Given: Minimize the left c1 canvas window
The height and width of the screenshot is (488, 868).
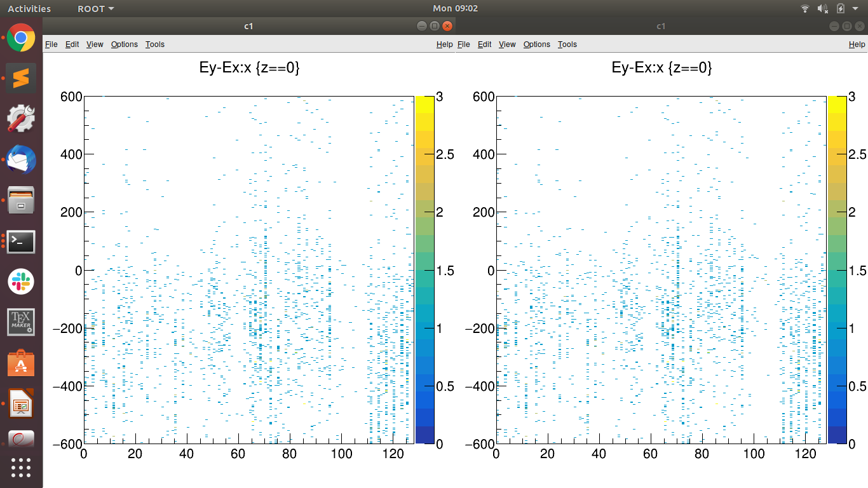Looking at the screenshot, I should 422,26.
